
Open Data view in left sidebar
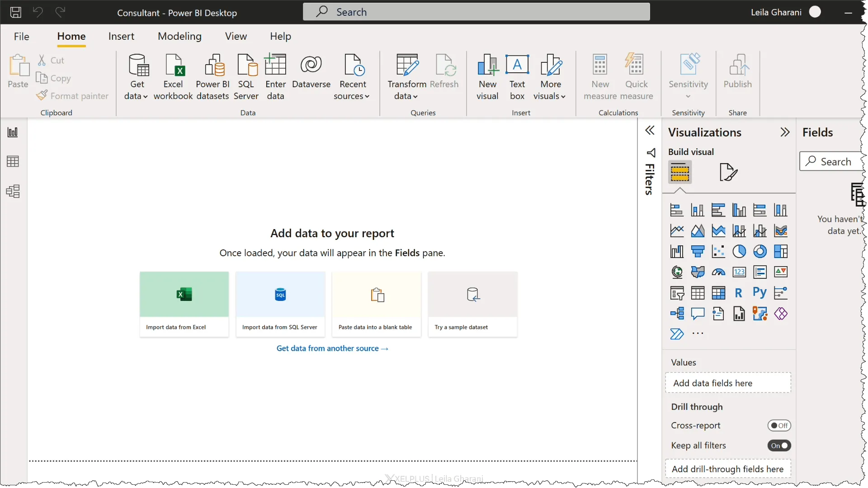click(x=13, y=161)
